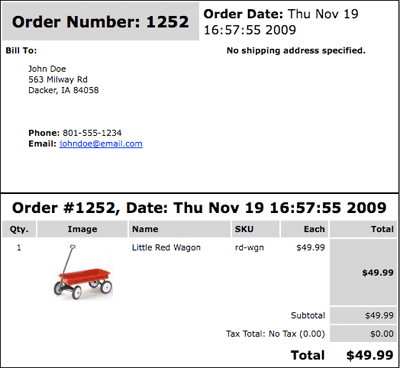Screen dimensions: 400x368
Task: Click the Little Red Wagon product image
Action: pos(83,272)
